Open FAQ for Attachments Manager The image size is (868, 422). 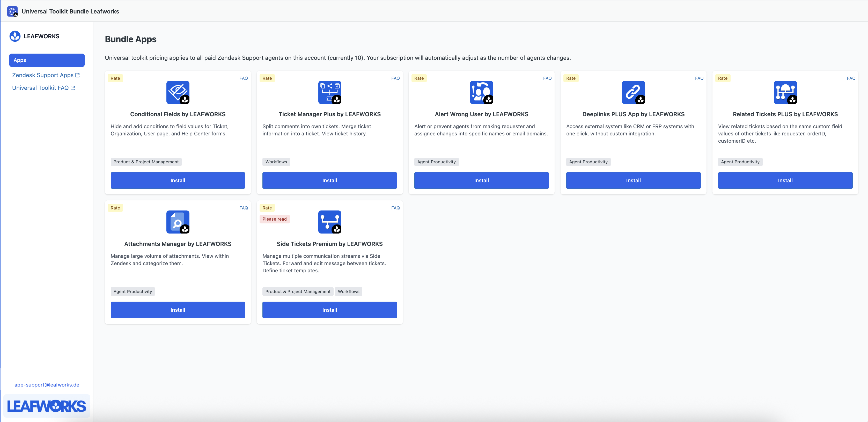[244, 208]
